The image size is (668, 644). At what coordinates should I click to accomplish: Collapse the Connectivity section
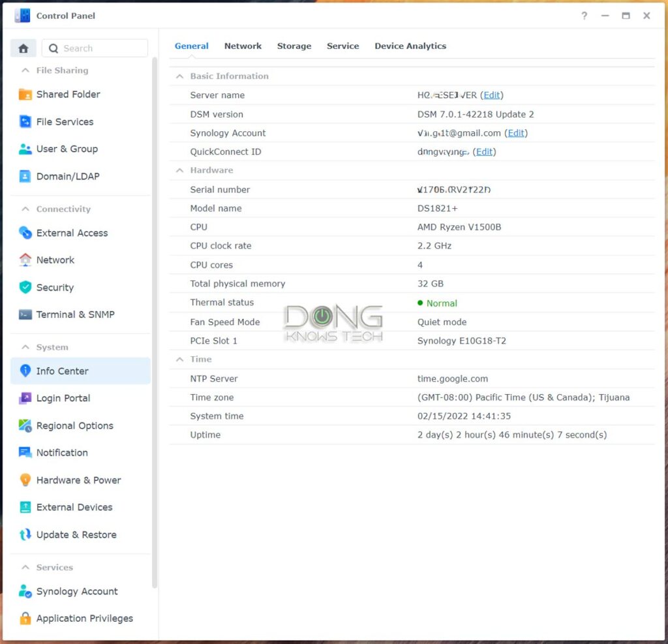point(25,209)
